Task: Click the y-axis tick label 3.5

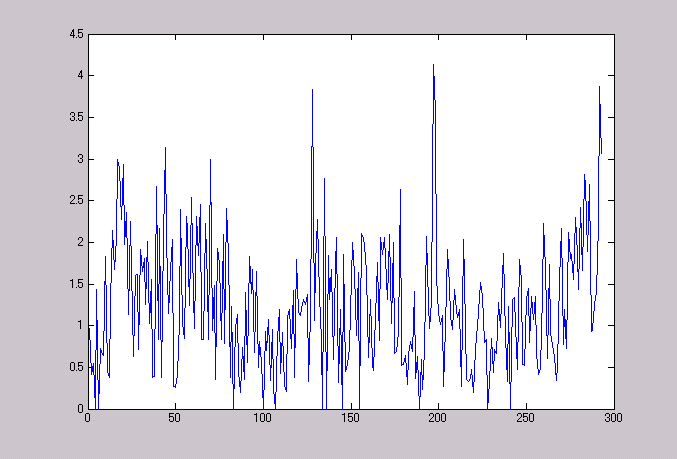Action: [76, 117]
